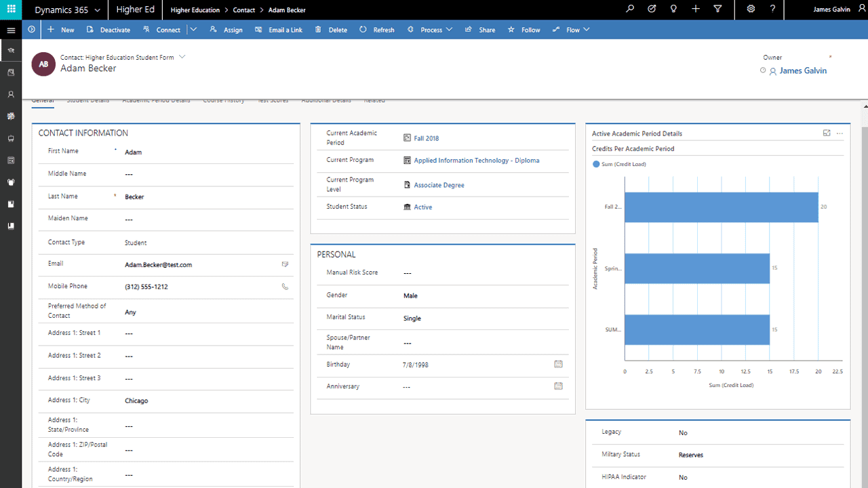This screenshot has height=488, width=868.
Task: Click the help question mark icon
Action: [x=772, y=9]
